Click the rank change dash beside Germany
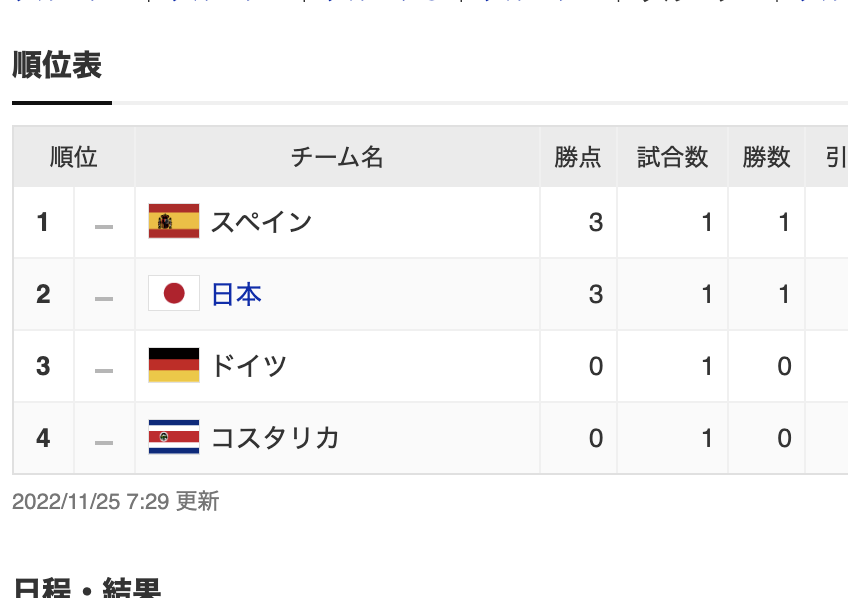The image size is (848, 598). [x=104, y=371]
